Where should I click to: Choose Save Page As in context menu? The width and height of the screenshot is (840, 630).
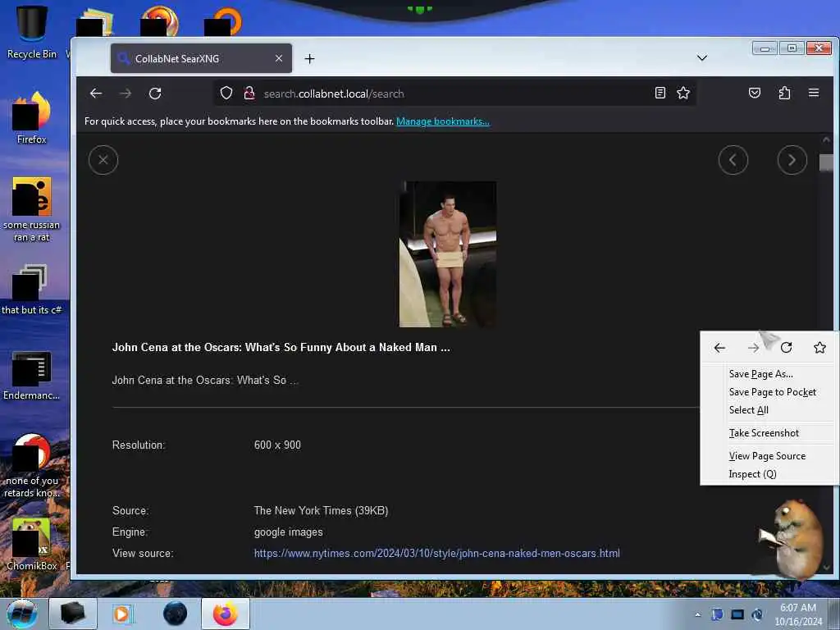tap(769, 374)
